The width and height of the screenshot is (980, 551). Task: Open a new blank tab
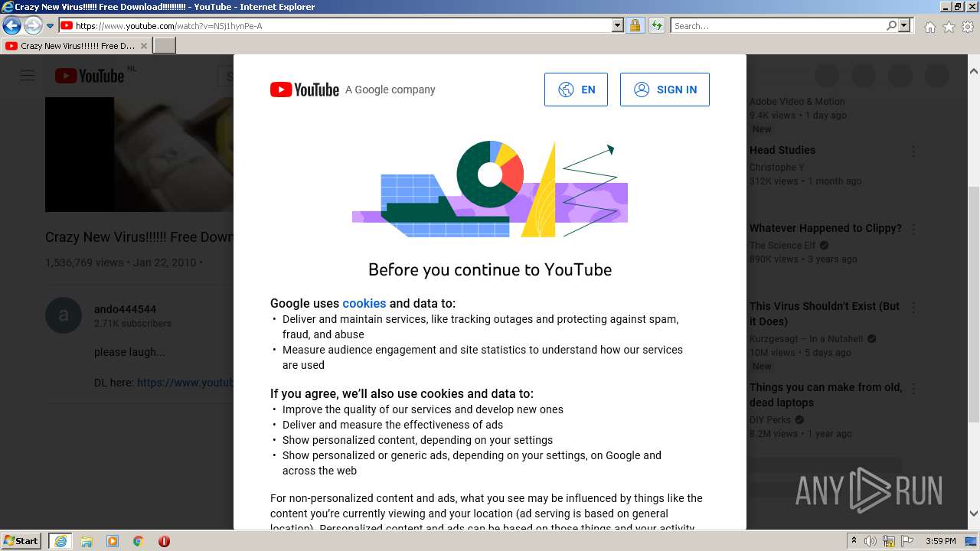165,46
